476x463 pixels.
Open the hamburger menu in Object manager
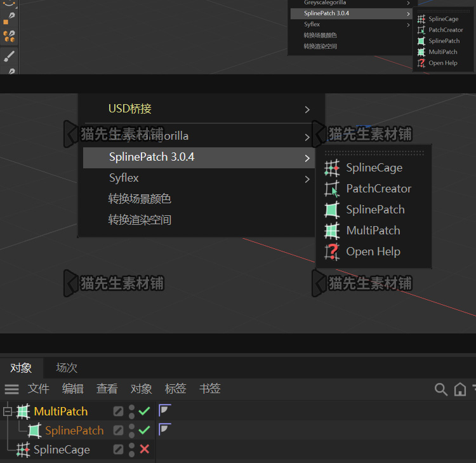click(11, 389)
